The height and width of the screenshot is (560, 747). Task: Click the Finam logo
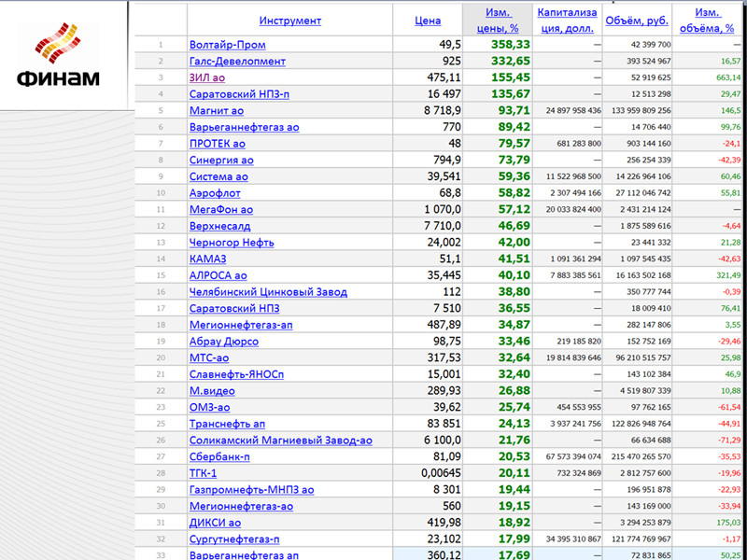(57, 58)
